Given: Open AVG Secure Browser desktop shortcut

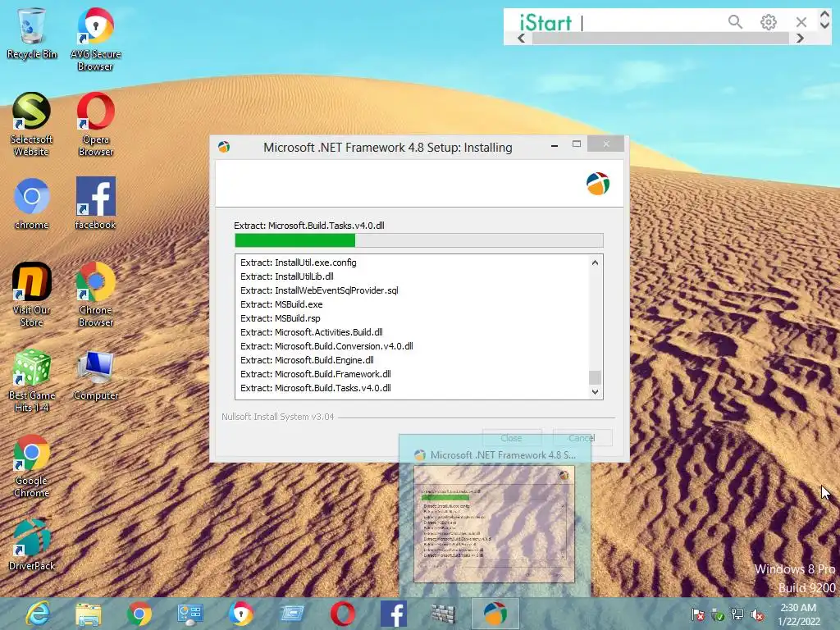Looking at the screenshot, I should point(95,39).
